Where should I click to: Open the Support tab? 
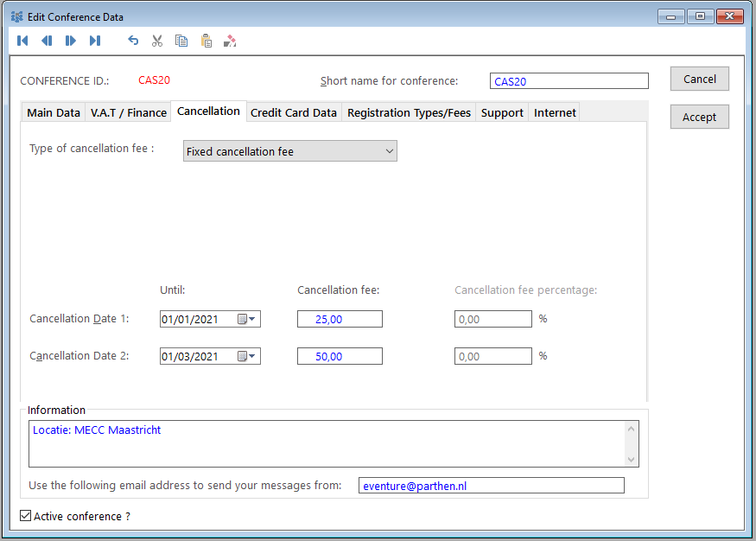click(x=502, y=113)
